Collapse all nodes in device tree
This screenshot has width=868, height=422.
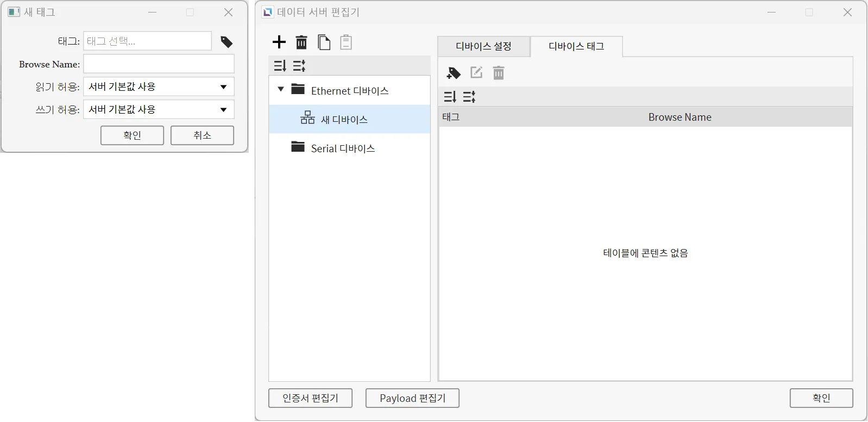299,66
